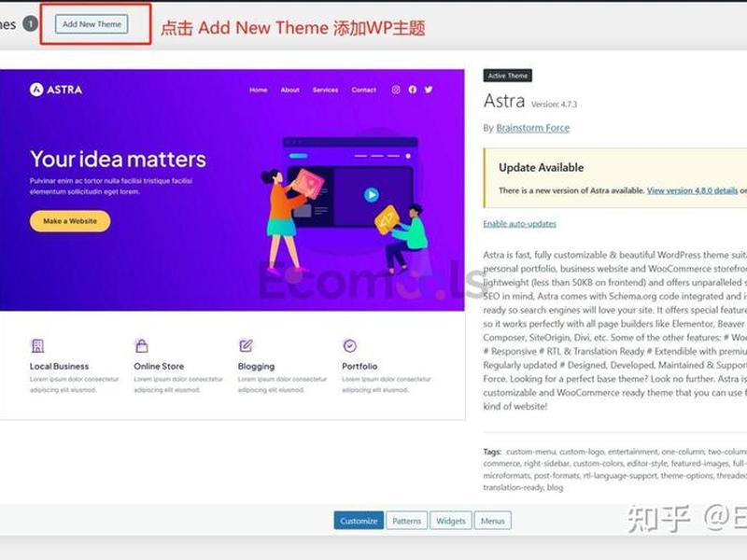This screenshot has width=747, height=560.
Task: Click the play button in illustration
Action: [371, 194]
